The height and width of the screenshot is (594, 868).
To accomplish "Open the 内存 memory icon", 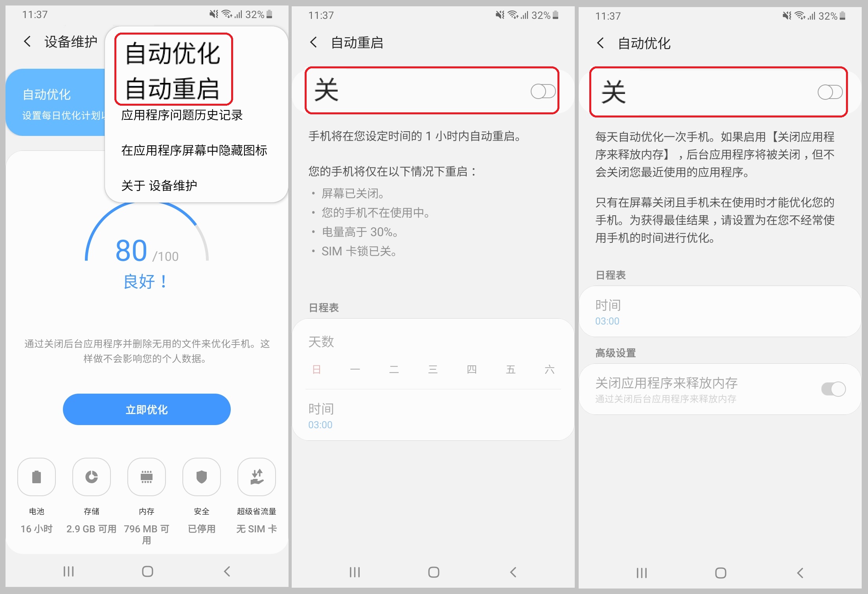I will tap(147, 477).
